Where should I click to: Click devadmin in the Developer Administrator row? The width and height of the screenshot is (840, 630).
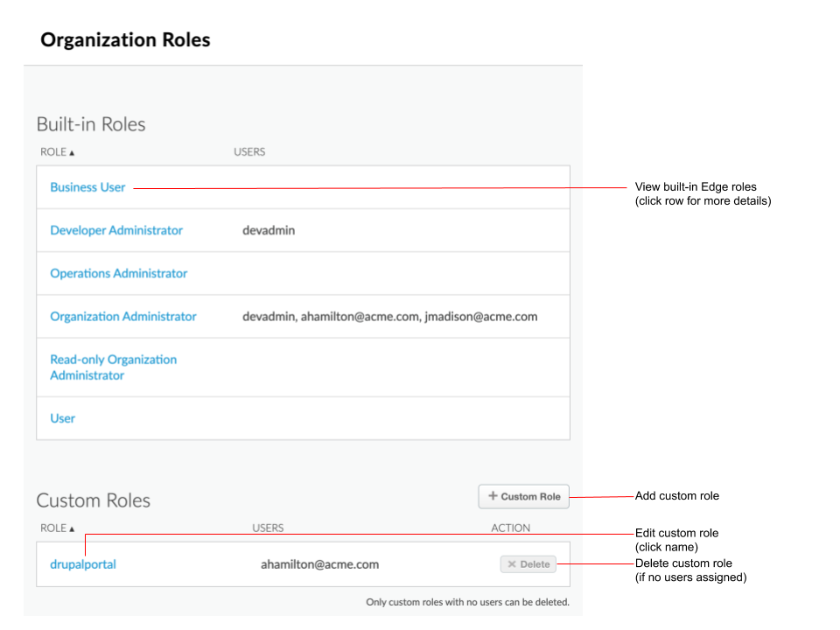click(x=269, y=230)
